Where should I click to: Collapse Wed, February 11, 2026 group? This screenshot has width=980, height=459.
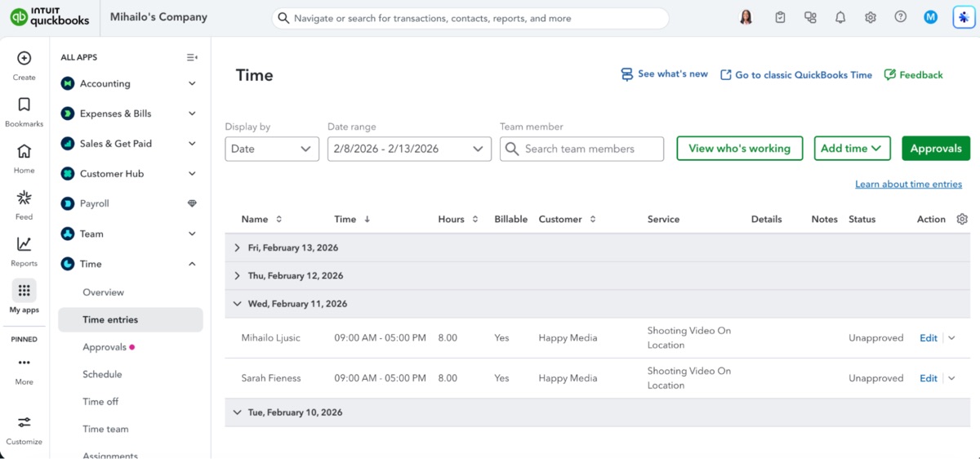pyautogui.click(x=237, y=304)
